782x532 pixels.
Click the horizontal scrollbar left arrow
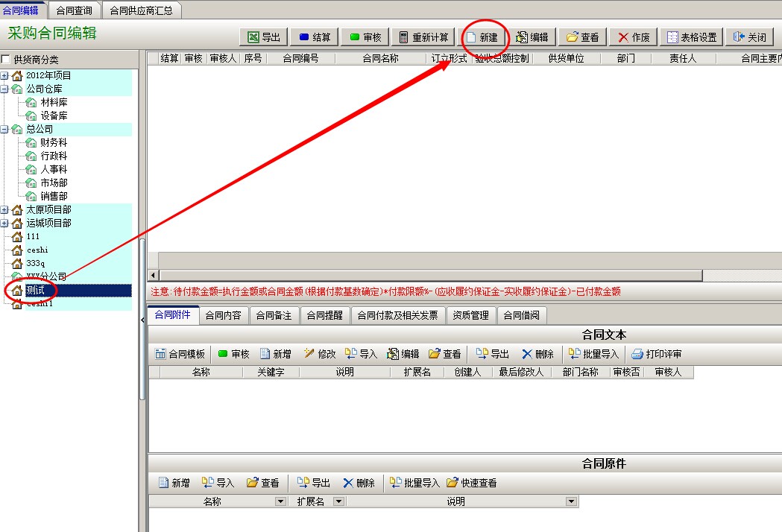point(154,276)
